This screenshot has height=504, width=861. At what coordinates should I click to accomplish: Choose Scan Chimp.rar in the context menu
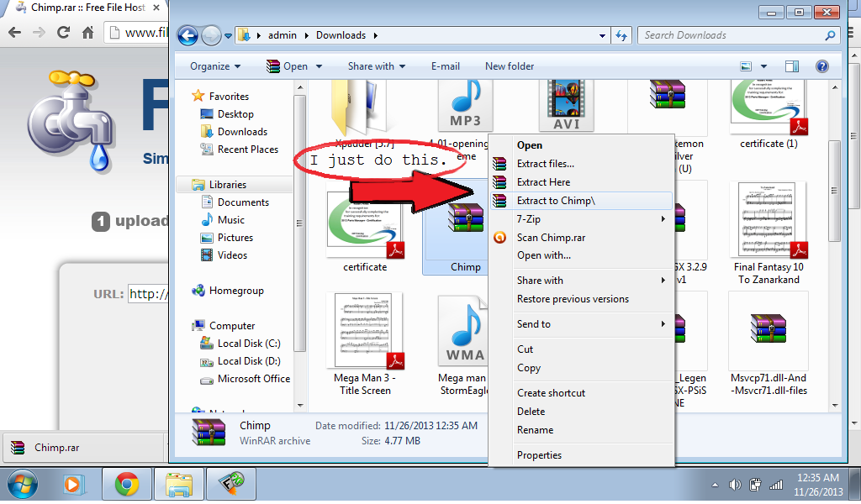[x=582, y=238]
